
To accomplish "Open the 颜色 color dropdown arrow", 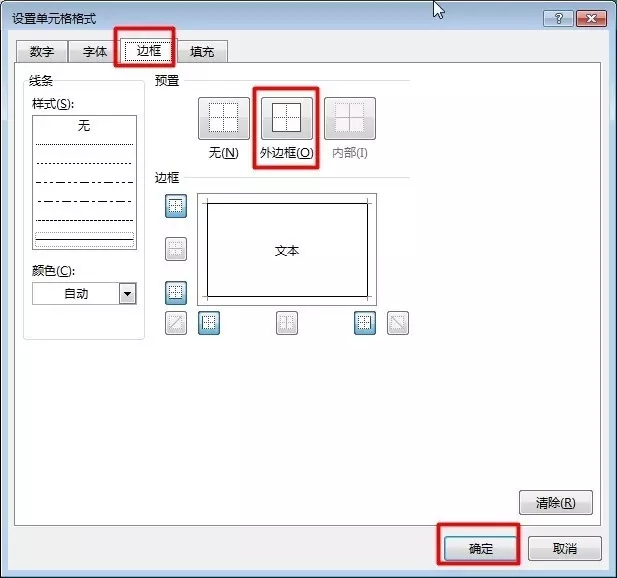I will point(127,293).
